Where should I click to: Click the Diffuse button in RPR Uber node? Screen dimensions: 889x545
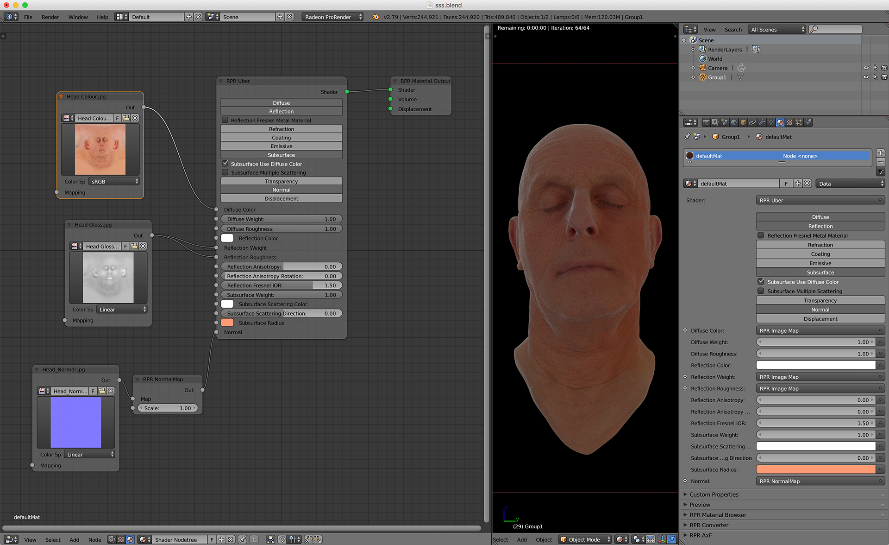(x=281, y=103)
